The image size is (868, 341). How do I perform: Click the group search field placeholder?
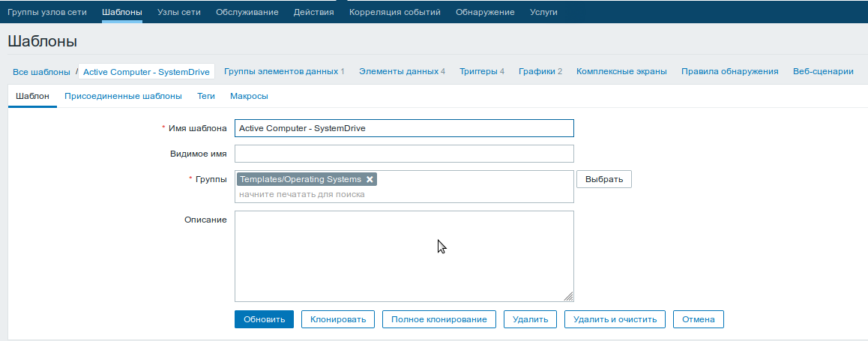click(301, 194)
